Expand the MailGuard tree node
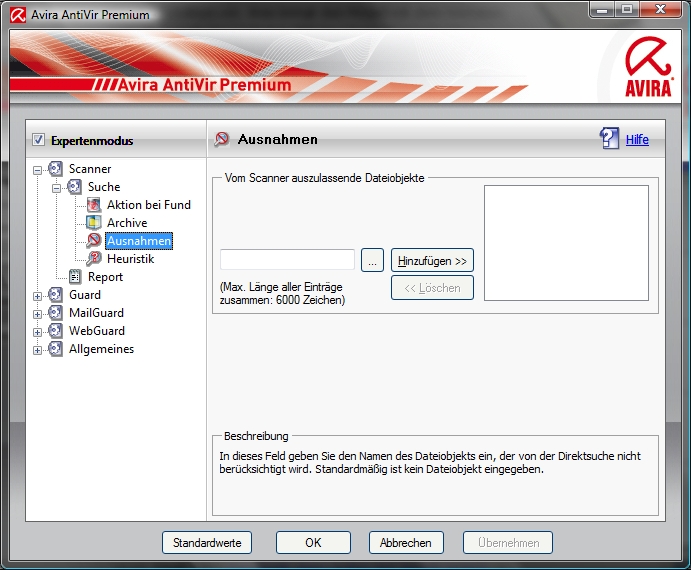 37,314
